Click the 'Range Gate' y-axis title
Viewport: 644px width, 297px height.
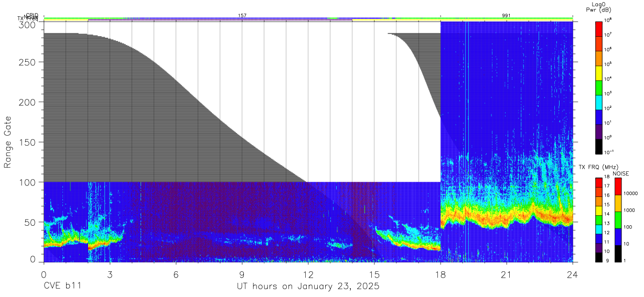tap(8, 142)
